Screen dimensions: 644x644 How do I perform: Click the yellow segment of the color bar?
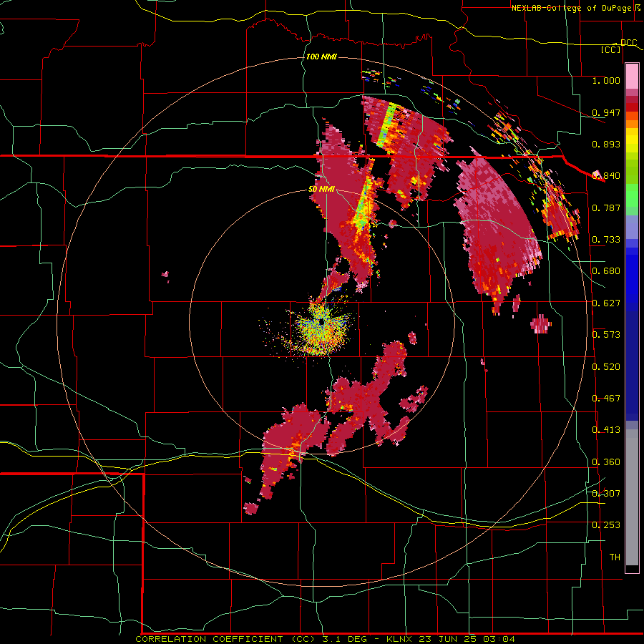pos(632,140)
